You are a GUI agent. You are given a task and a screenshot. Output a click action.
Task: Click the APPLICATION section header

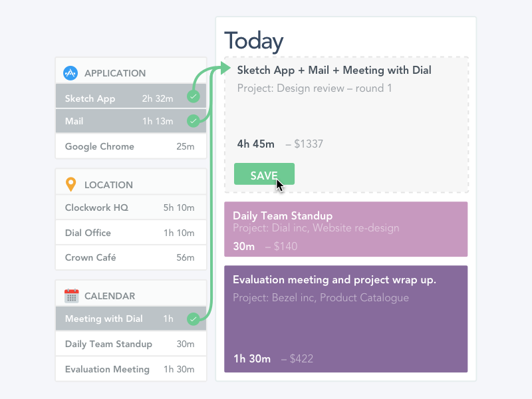pyautogui.click(x=114, y=73)
